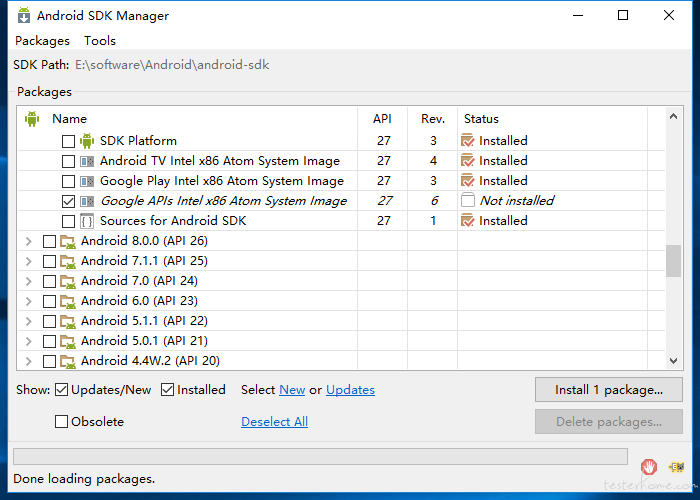Click the Installed status icon for Sources row
The image size is (700, 500).
(x=468, y=221)
